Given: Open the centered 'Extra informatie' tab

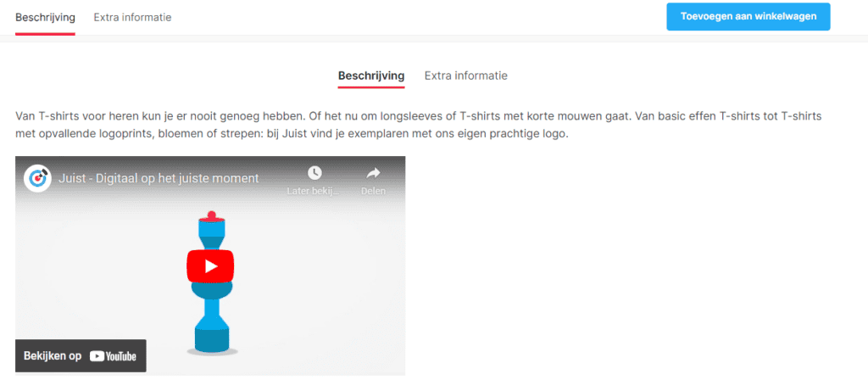Looking at the screenshot, I should [x=465, y=75].
